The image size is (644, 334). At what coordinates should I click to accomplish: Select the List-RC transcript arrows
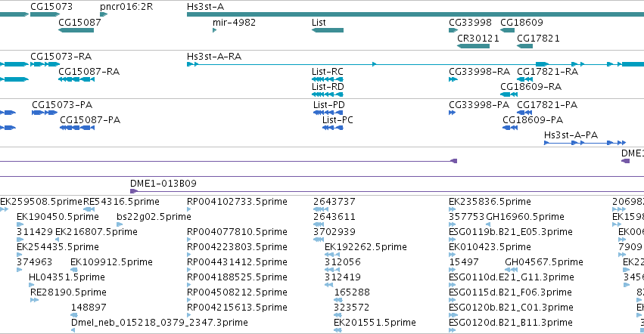328,79
